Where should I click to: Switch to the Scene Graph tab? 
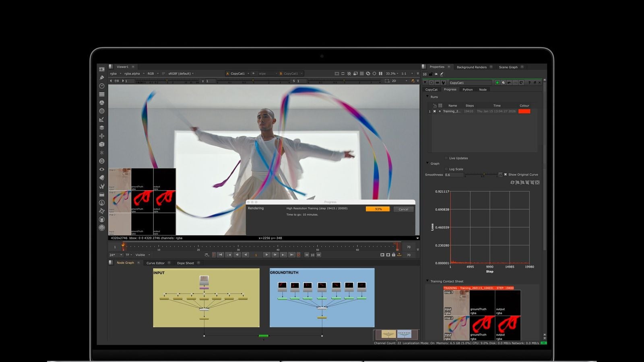(508, 67)
